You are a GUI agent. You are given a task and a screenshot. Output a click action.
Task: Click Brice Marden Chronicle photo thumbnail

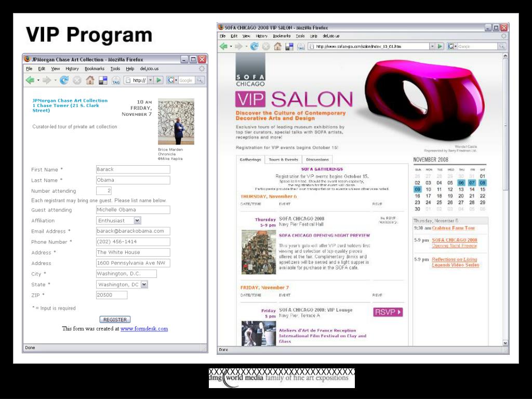pyautogui.click(x=176, y=122)
